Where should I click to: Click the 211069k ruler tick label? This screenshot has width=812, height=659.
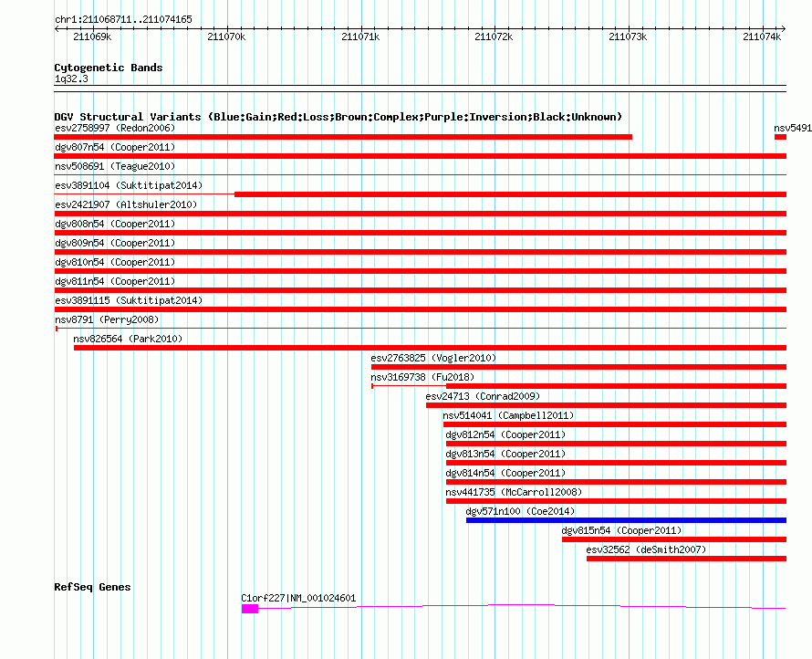click(x=92, y=37)
